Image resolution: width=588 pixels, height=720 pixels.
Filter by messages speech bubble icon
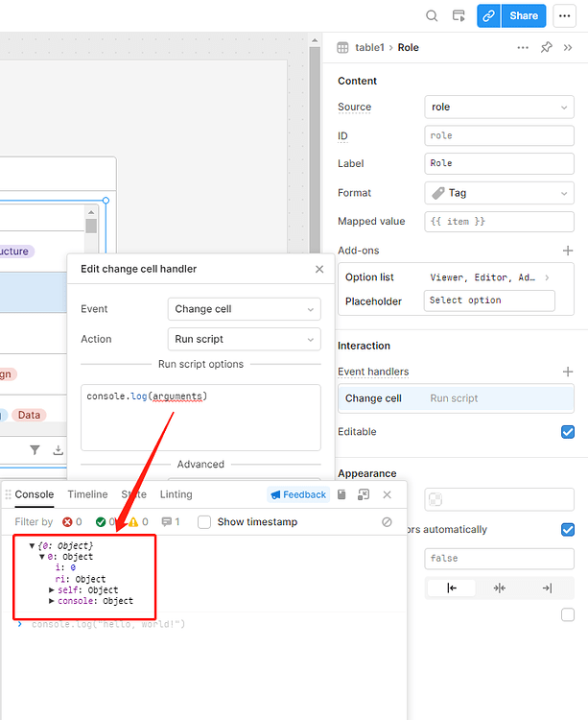[167, 522]
